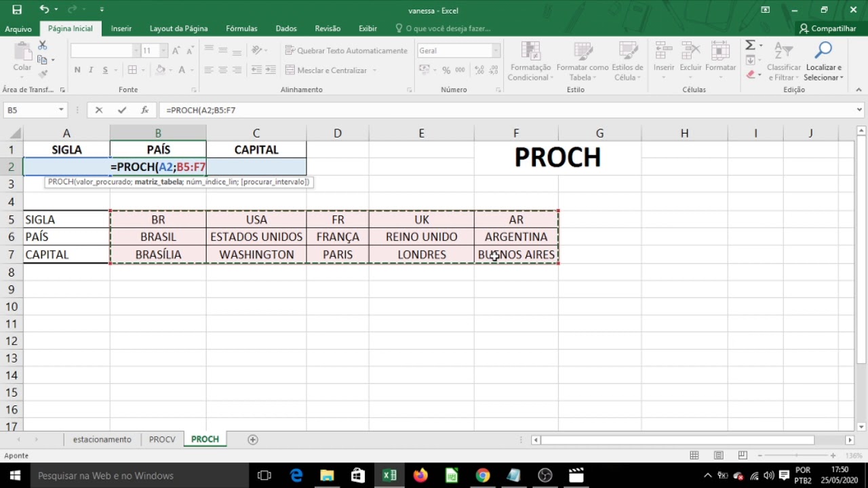Switch to Page Break Preview in status bar
Screen dimensions: 868x488
[x=743, y=455]
